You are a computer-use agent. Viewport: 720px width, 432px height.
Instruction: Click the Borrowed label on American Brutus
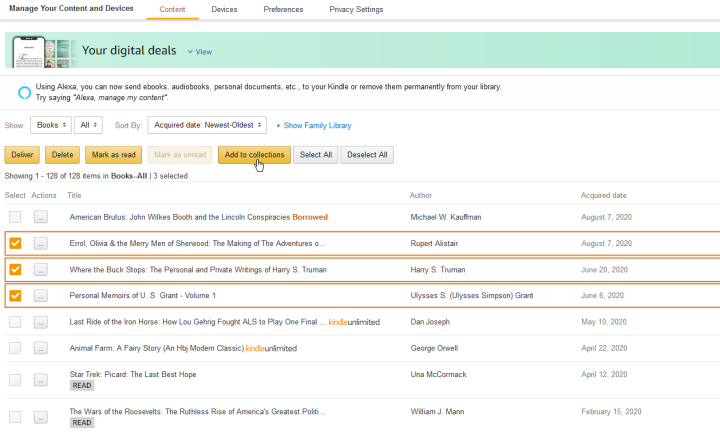point(310,217)
